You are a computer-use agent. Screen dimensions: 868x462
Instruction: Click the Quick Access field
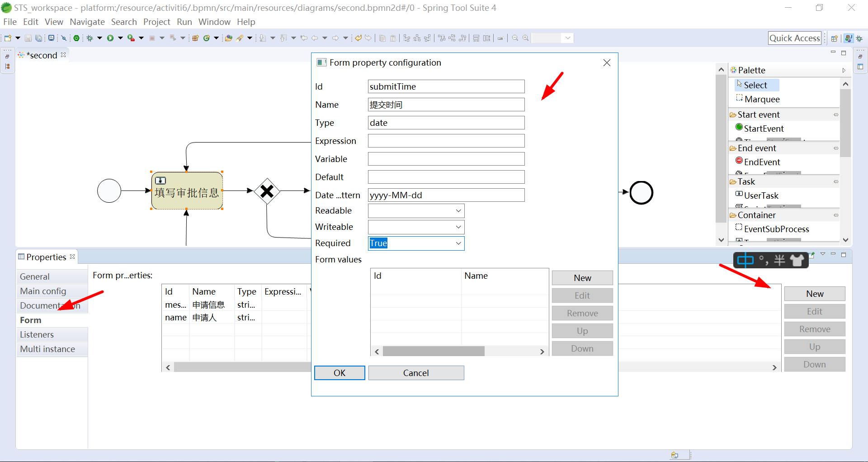pos(795,38)
